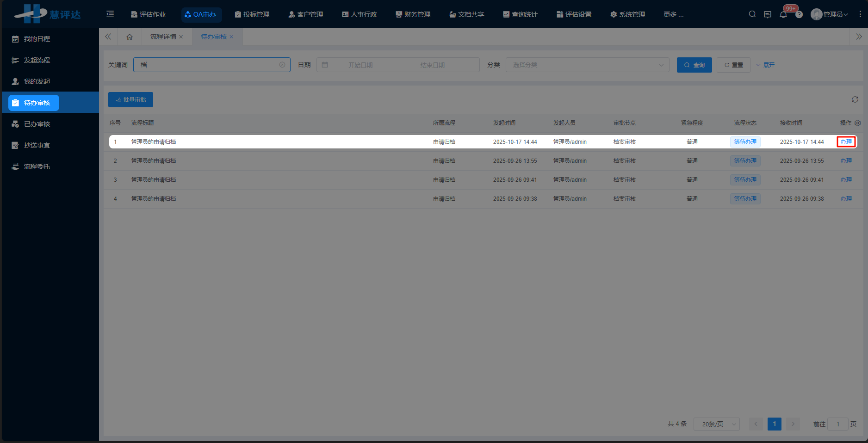Click the 查询 search button
Screen dimensions: 868x443
click(694, 65)
